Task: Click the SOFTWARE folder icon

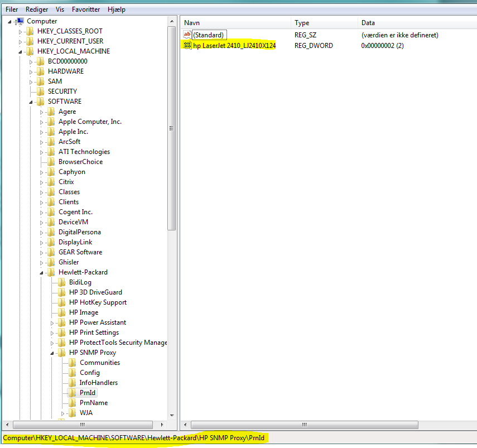Action: pyautogui.click(x=41, y=102)
